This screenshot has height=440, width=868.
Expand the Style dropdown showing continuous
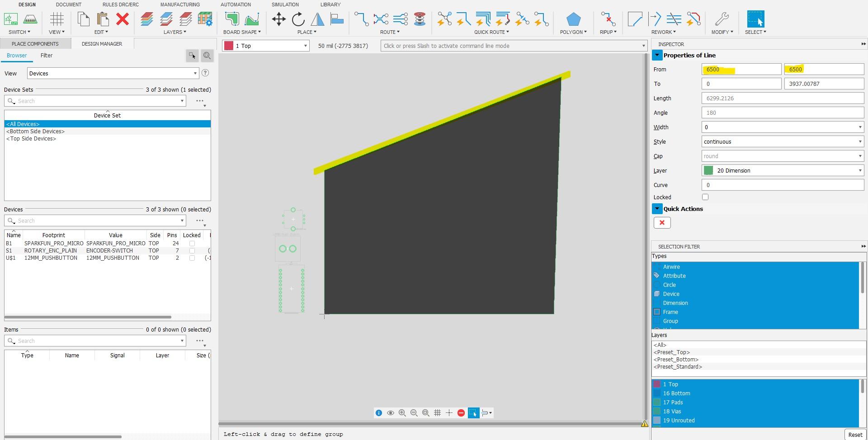[x=860, y=141]
